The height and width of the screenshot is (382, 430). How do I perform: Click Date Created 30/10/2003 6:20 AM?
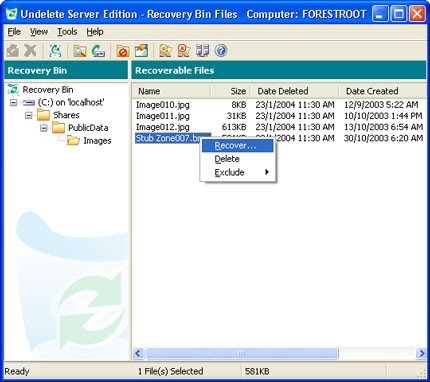pyautogui.click(x=383, y=138)
